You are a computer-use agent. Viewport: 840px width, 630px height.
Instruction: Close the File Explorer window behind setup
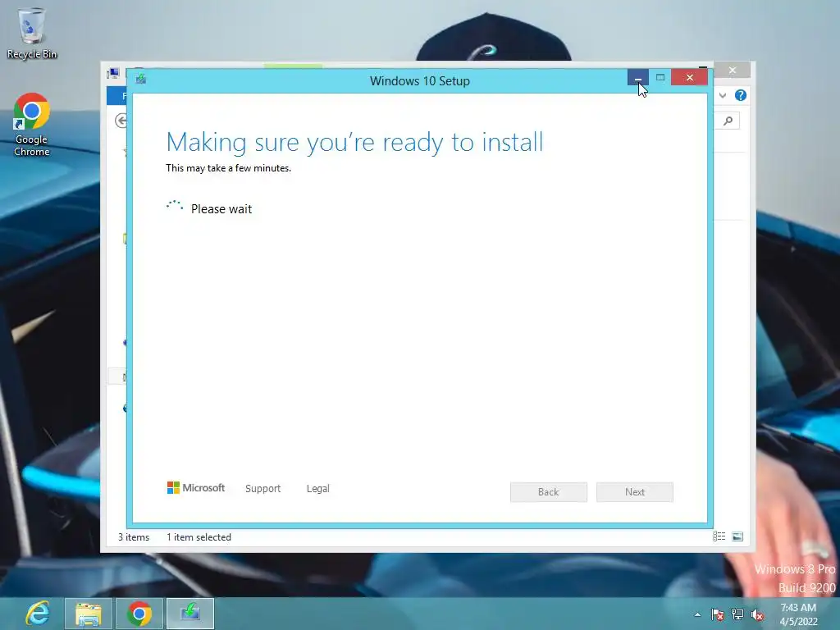[x=733, y=71]
